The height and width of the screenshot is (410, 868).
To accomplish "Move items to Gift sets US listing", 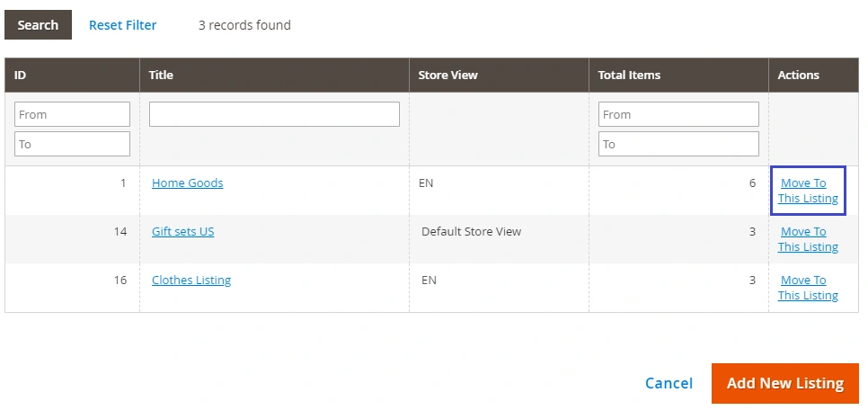I will [x=807, y=239].
